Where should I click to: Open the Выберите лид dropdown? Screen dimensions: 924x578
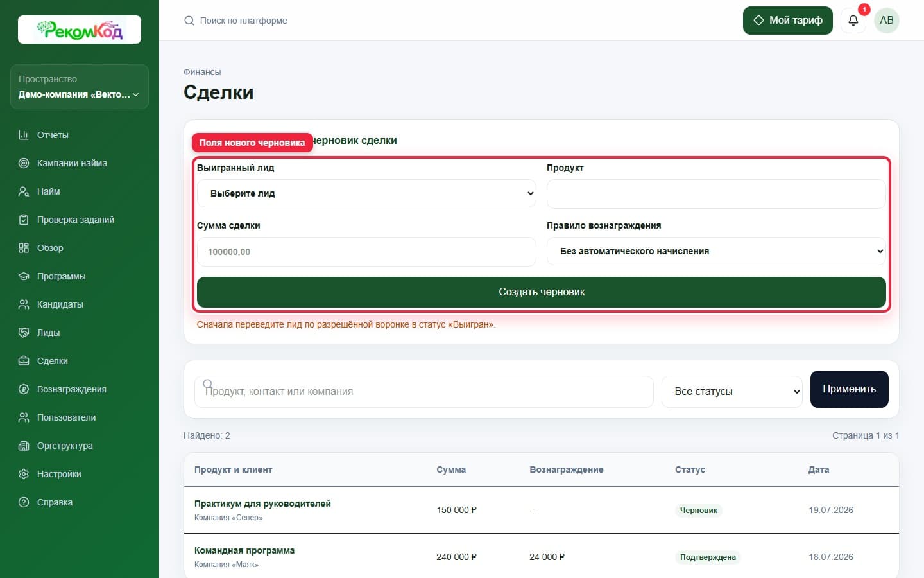366,193
